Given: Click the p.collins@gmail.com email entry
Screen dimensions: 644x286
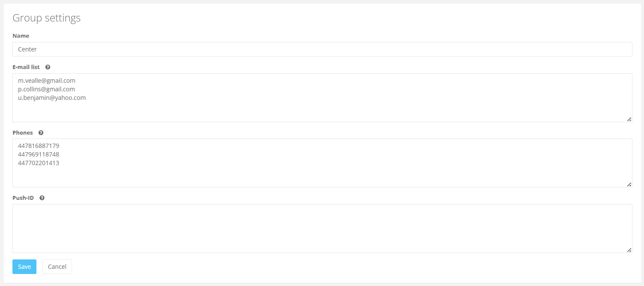Looking at the screenshot, I should tap(46, 89).
